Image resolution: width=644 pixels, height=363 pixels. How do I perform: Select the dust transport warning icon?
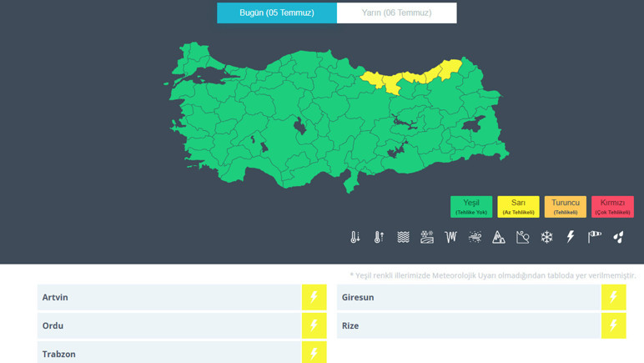click(x=475, y=237)
